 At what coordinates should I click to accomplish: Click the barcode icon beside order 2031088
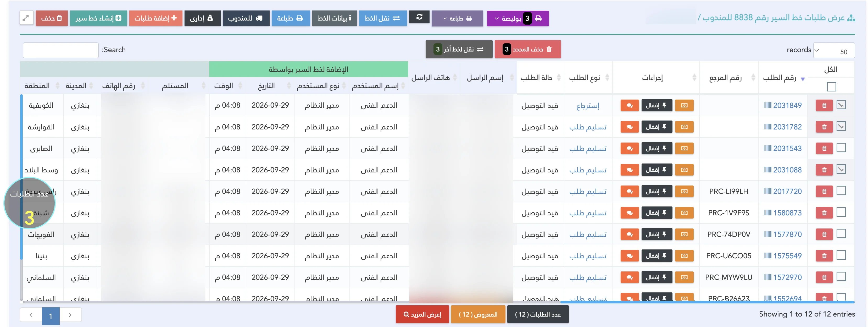click(767, 170)
